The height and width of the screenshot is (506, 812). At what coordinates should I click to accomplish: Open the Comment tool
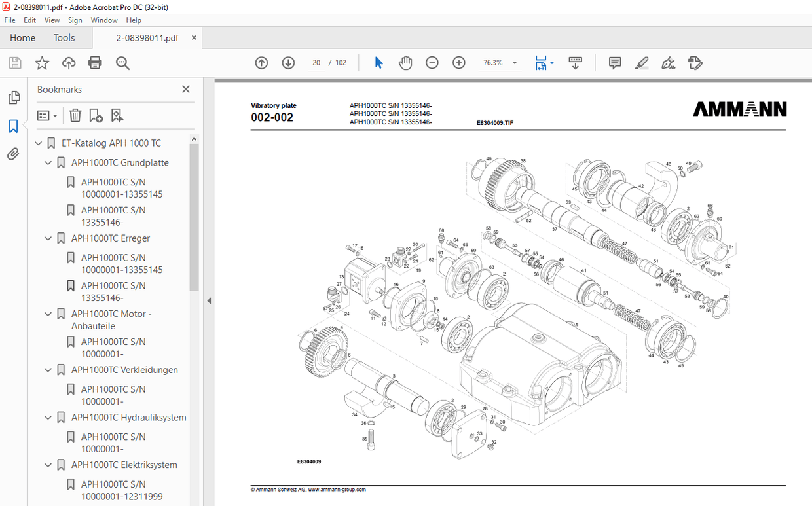tap(614, 62)
